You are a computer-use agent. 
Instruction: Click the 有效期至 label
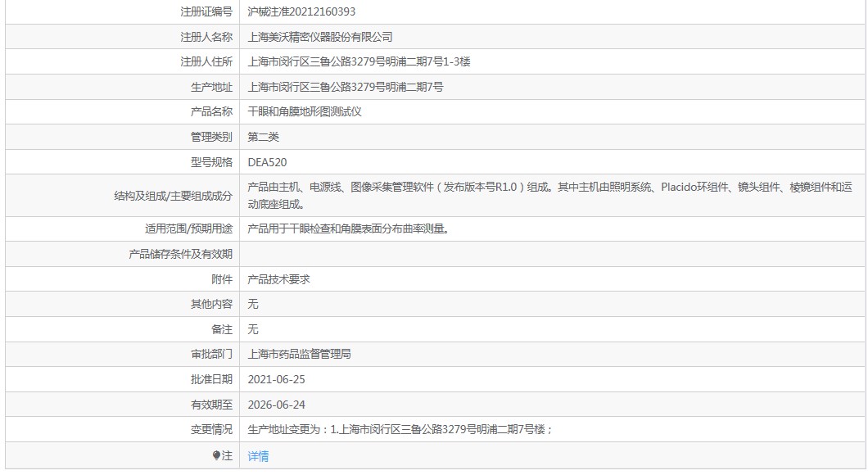pyautogui.click(x=211, y=405)
